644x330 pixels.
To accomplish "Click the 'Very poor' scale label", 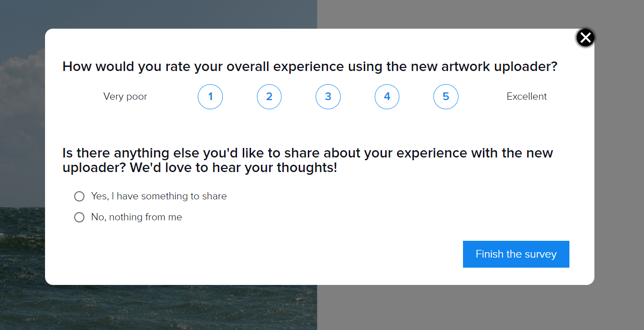I will click(125, 96).
